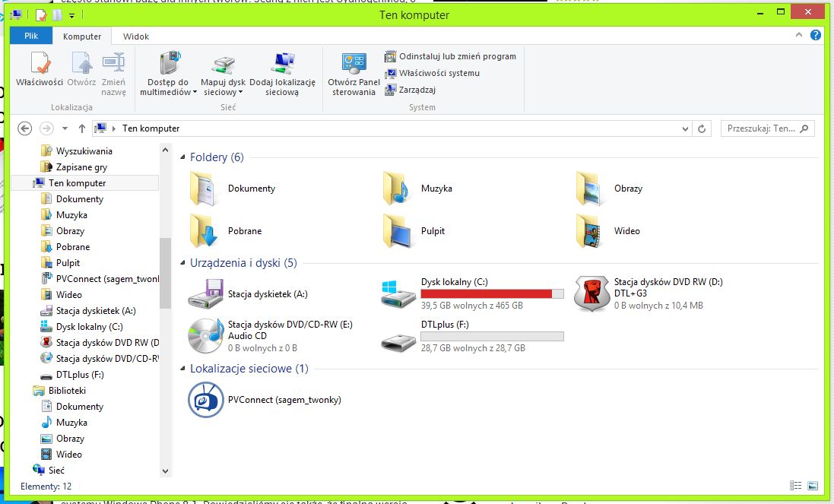Open Mapuj dysk sieciowy dropdown arrow
834x504 pixels.
click(240, 93)
